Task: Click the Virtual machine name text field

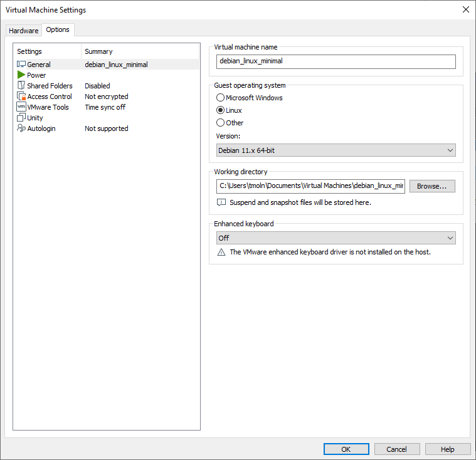Action: click(336, 61)
